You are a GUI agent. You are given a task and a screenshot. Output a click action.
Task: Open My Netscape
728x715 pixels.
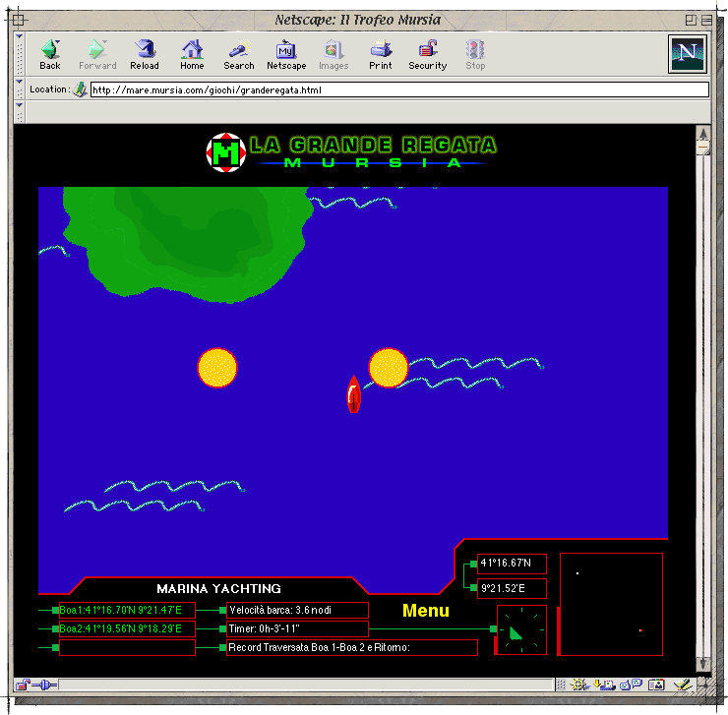[x=286, y=55]
